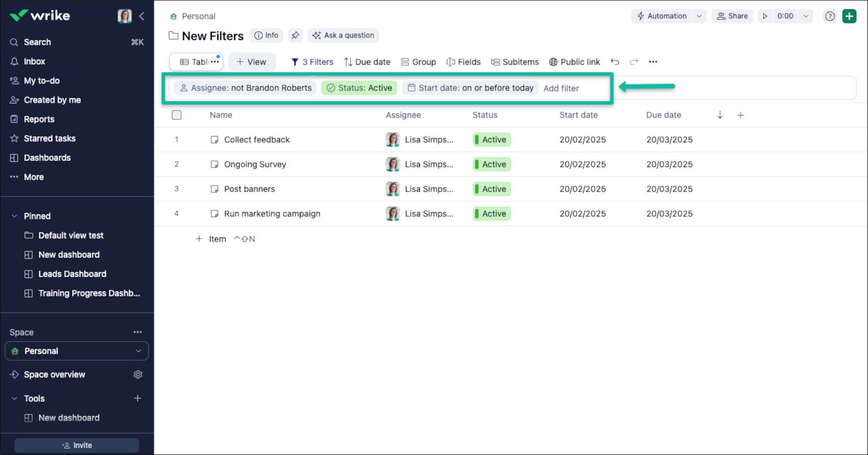
Task: Open Space options three-dot menu
Action: pyautogui.click(x=138, y=332)
